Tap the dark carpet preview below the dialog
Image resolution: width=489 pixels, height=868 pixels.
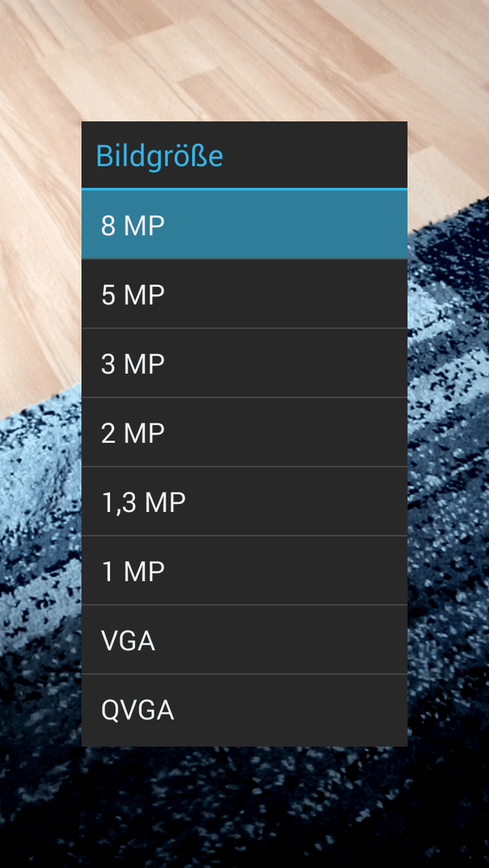(244, 807)
